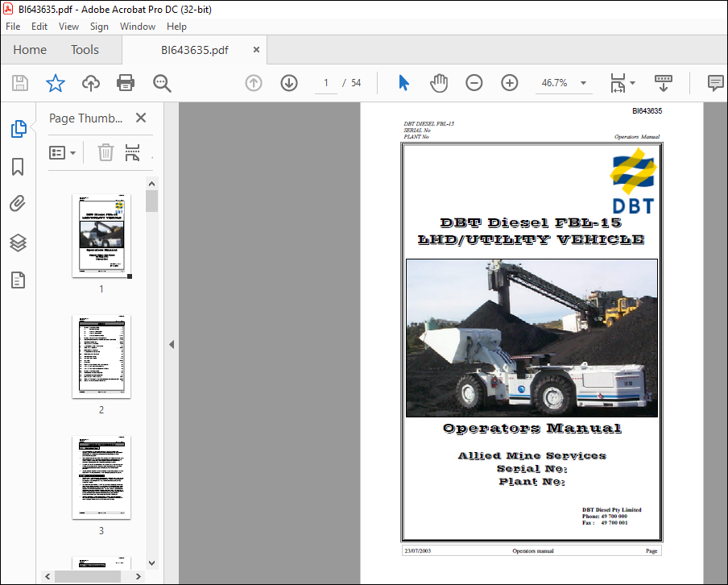Open the zoom percentage dropdown
Screen dimensions: 728x585
click(x=583, y=83)
